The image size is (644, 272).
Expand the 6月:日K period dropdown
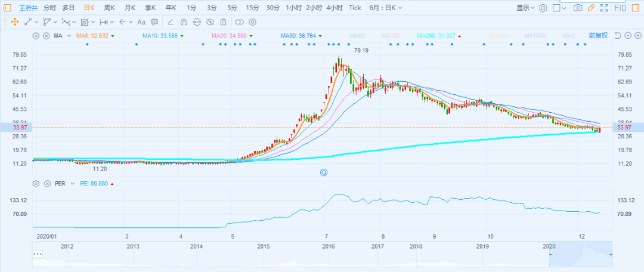[x=385, y=8]
